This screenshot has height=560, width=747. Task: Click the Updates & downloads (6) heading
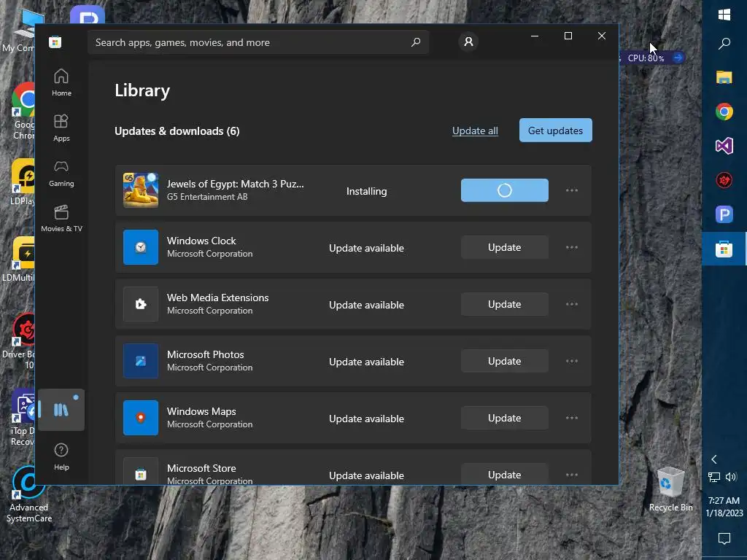tap(177, 131)
